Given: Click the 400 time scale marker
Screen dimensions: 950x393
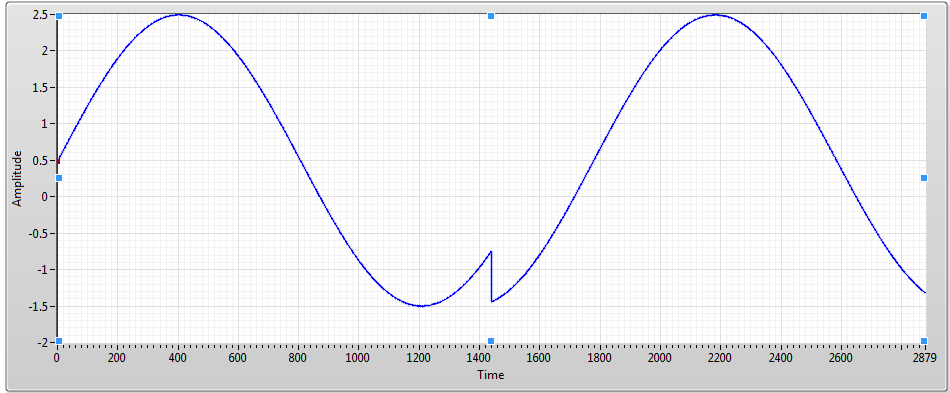Looking at the screenshot, I should click(177, 357).
